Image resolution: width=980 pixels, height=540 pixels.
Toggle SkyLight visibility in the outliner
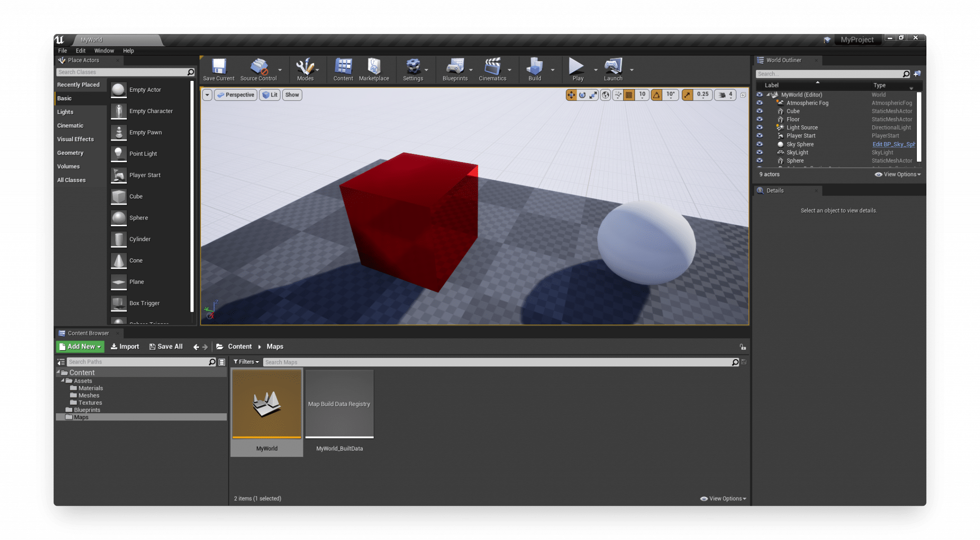(x=759, y=152)
